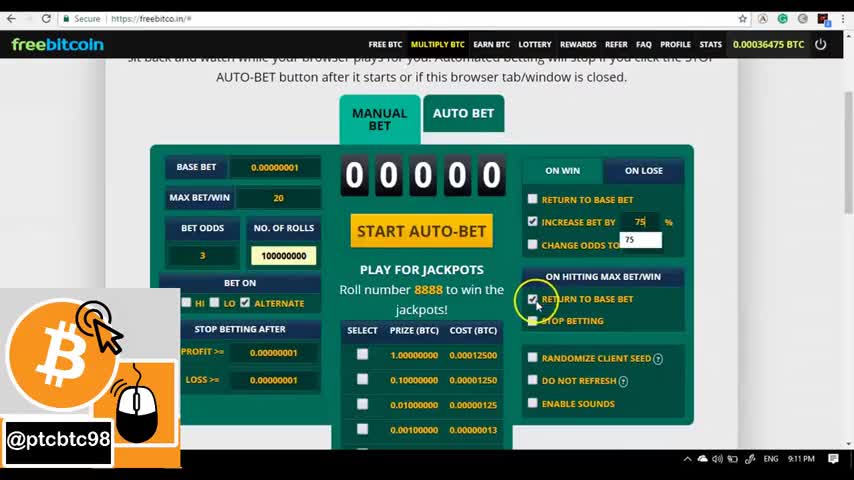The image size is (854, 480).
Task: Check the Do Not Refresh box
Action: tap(533, 380)
